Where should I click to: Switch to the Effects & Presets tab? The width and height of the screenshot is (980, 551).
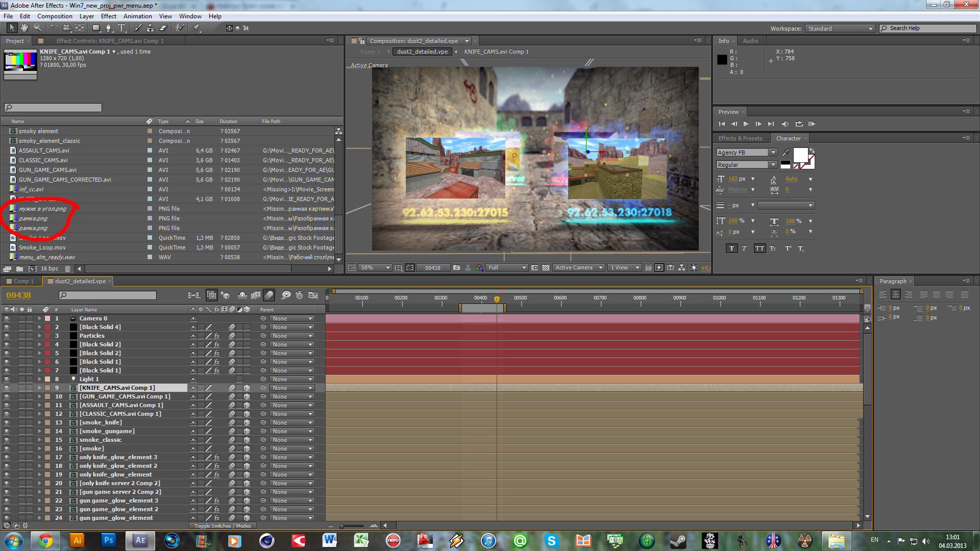pos(740,138)
